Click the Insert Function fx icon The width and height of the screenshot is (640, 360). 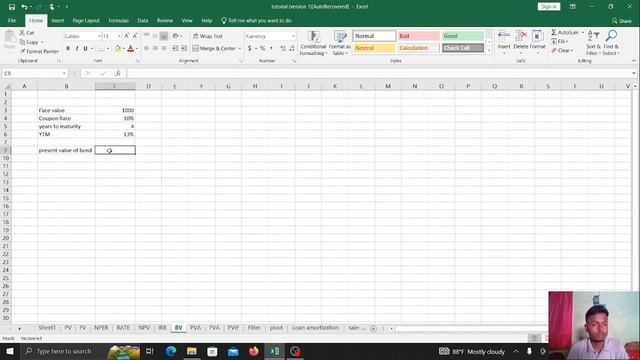coord(118,73)
